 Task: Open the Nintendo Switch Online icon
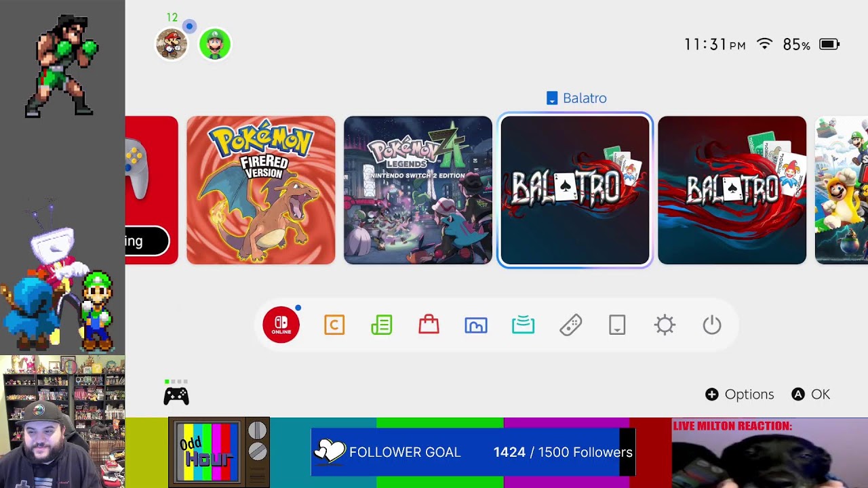(281, 325)
